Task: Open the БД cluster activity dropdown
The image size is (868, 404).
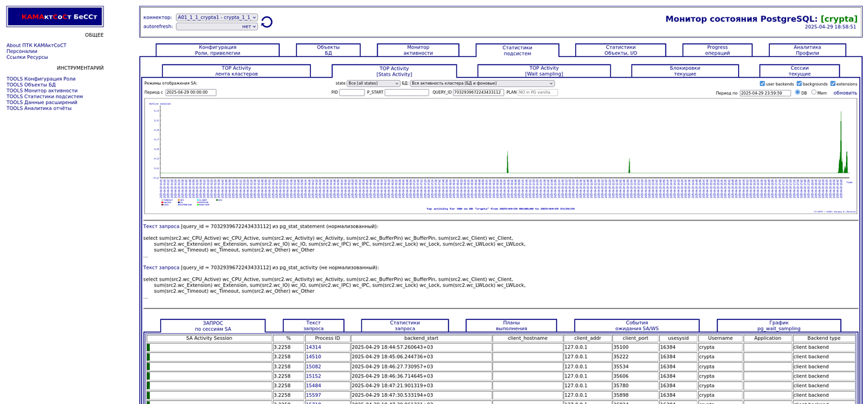Action: 482,83
